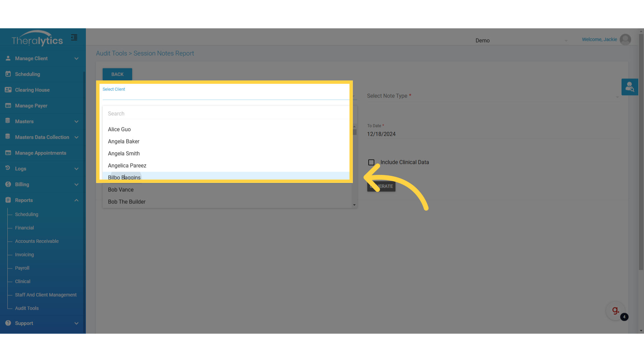
Task: Collapse the Reports section chevron
Action: 76,200
